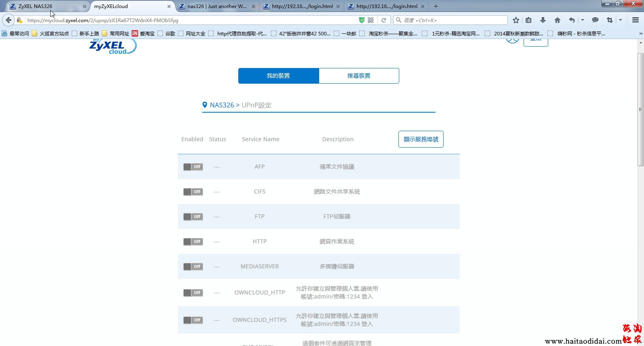
Task: Toggle HTTP service switch
Action: (193, 241)
